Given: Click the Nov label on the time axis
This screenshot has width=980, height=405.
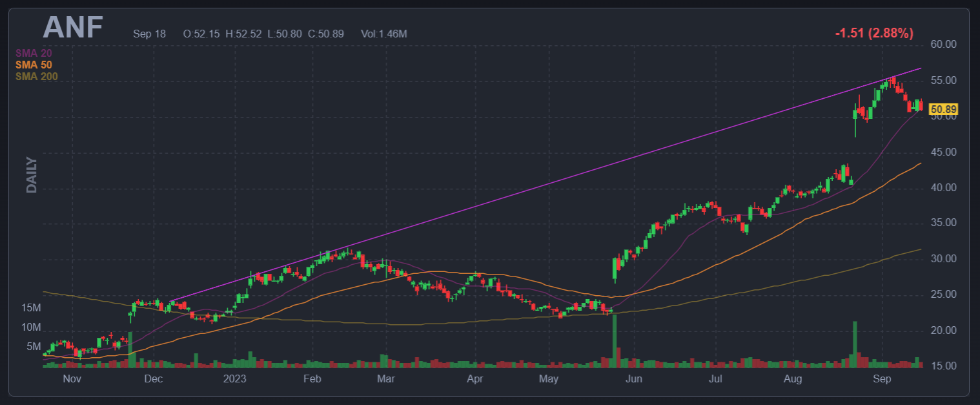Looking at the screenshot, I should tap(71, 379).
